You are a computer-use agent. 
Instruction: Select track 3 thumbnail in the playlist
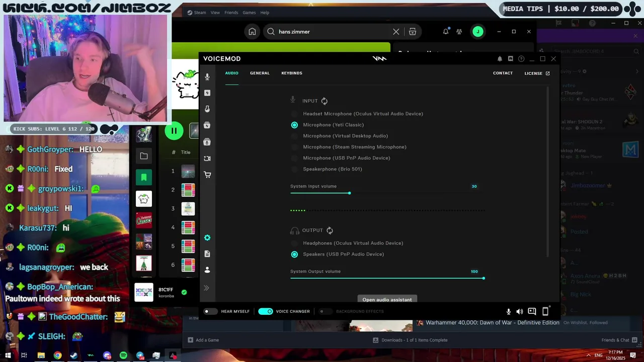[x=188, y=209]
